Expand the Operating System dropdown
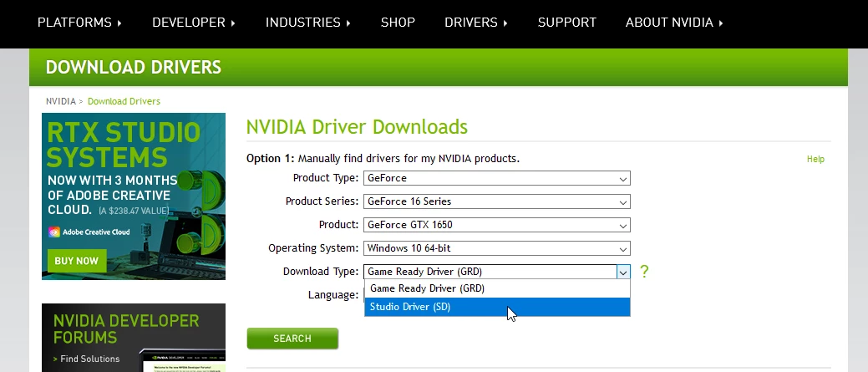The height and width of the screenshot is (372, 868). (x=496, y=248)
